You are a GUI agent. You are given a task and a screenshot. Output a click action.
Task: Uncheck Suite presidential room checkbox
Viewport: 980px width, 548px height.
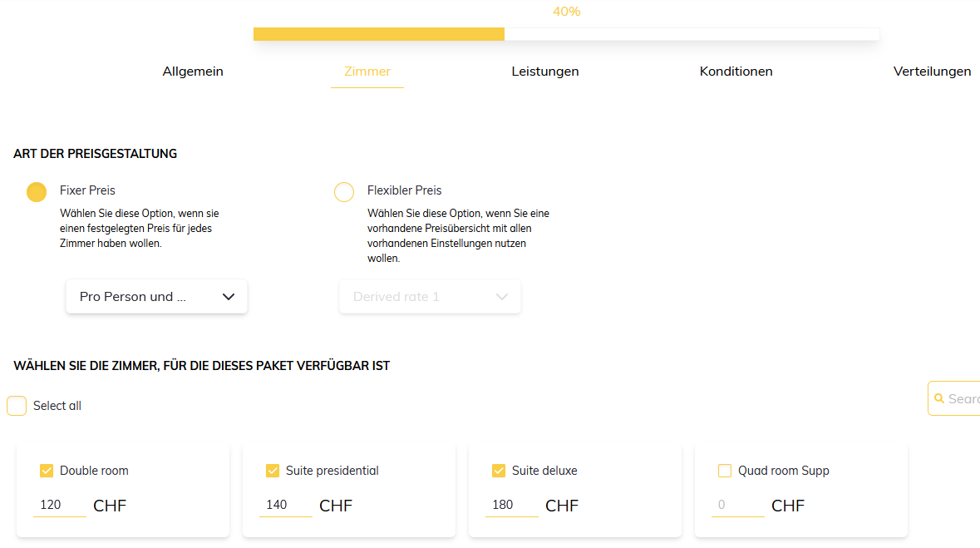[273, 471]
